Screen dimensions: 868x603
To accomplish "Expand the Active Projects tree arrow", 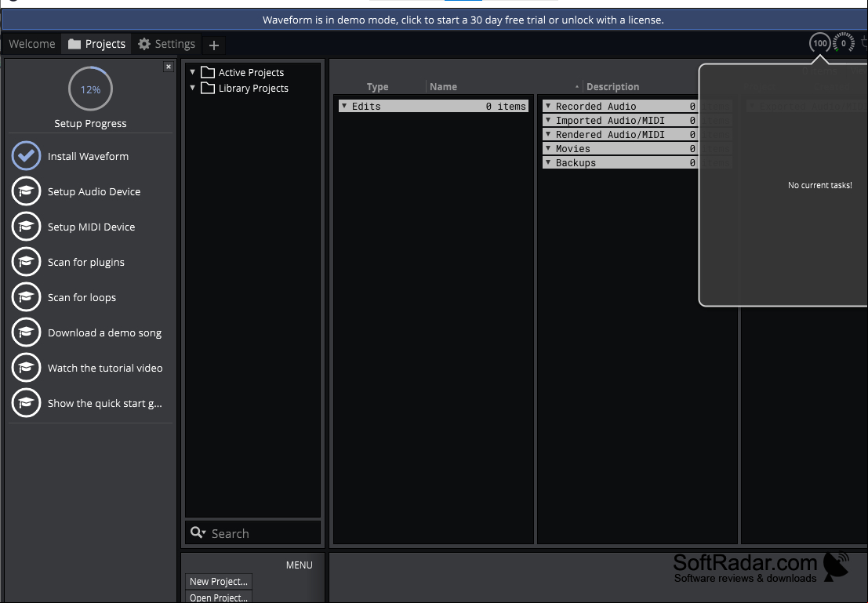I will point(193,72).
